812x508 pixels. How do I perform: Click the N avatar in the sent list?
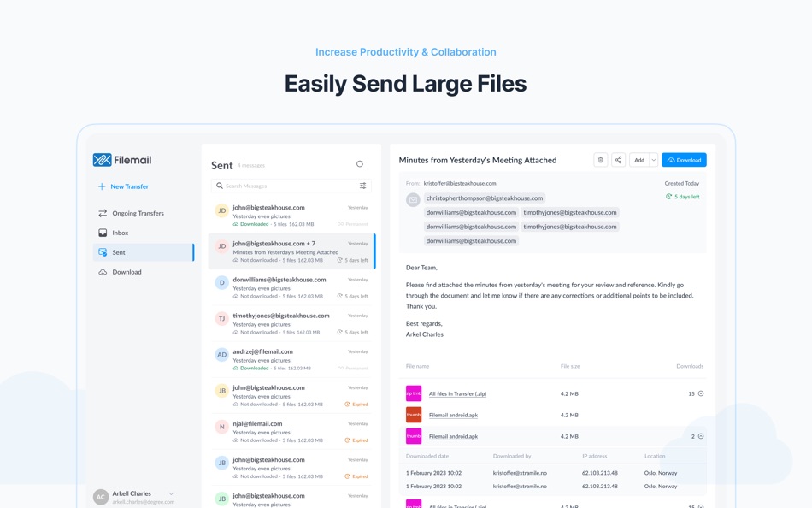tap(221, 427)
